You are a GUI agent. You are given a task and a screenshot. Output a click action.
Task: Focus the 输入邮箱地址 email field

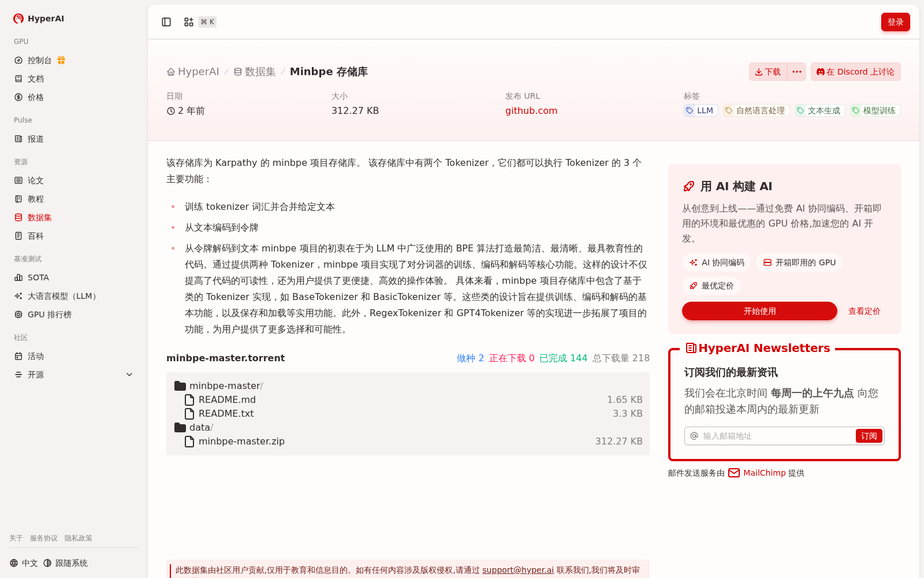777,436
